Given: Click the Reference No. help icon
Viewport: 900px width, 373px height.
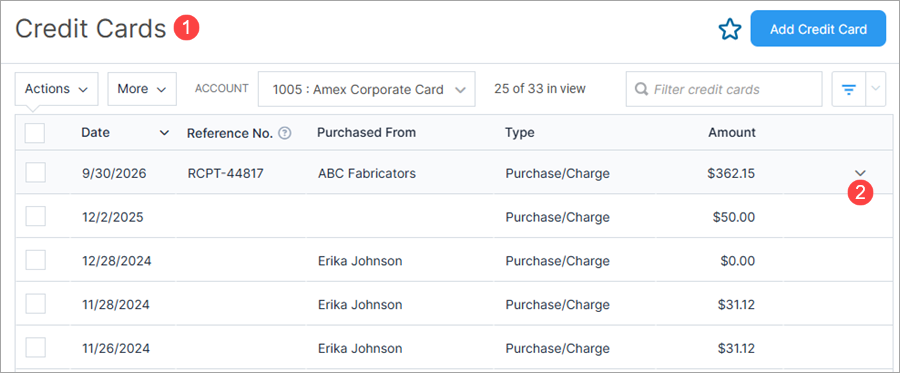Looking at the screenshot, I should (285, 133).
